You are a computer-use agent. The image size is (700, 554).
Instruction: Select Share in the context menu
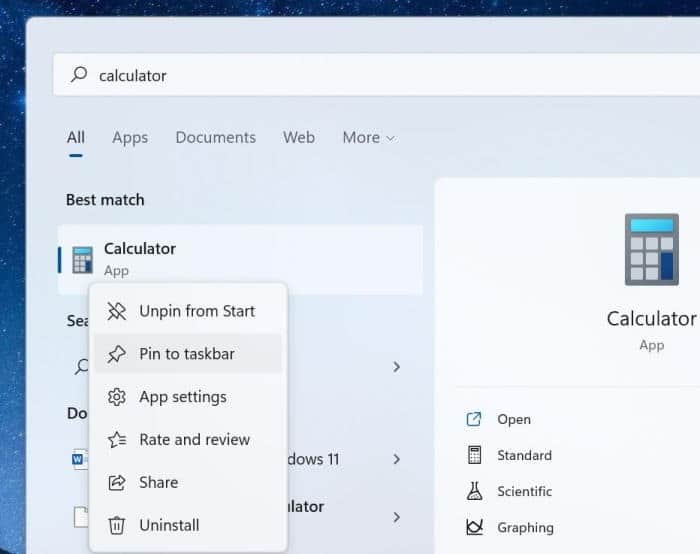coord(188,482)
